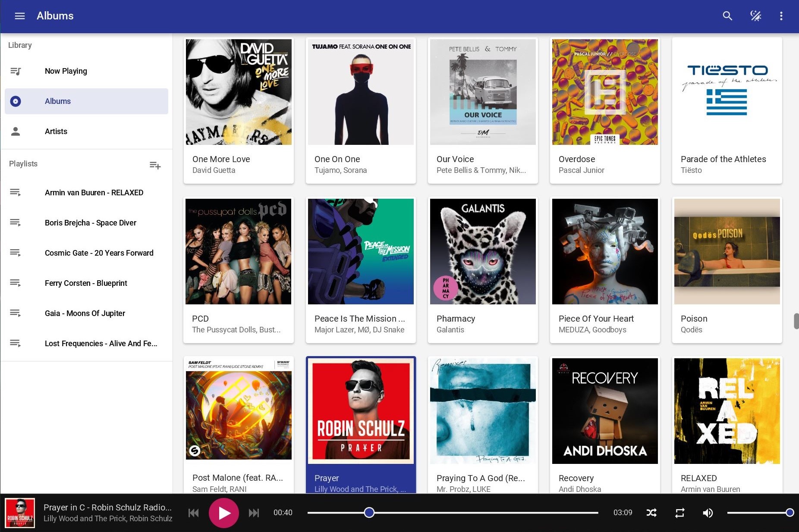Click playlist icon beside Gaia - Moons Of Jupiter
Viewport: 799px width, 532px height.
[16, 313]
